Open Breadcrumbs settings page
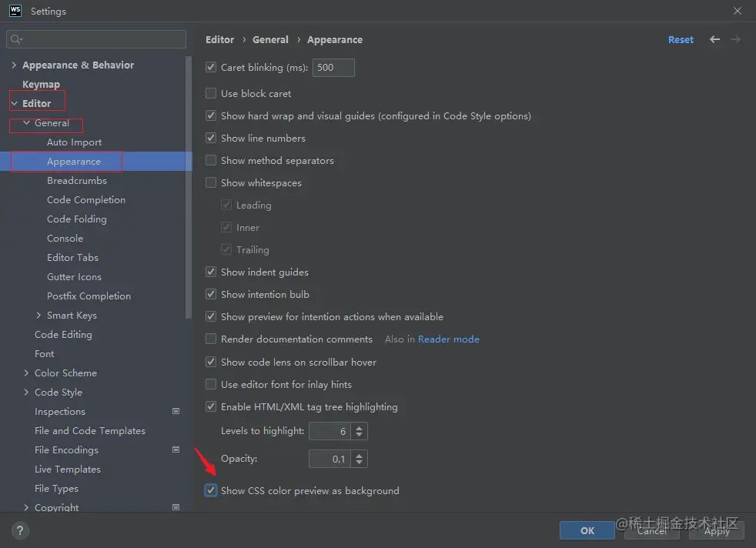This screenshot has height=548, width=756. click(x=77, y=181)
